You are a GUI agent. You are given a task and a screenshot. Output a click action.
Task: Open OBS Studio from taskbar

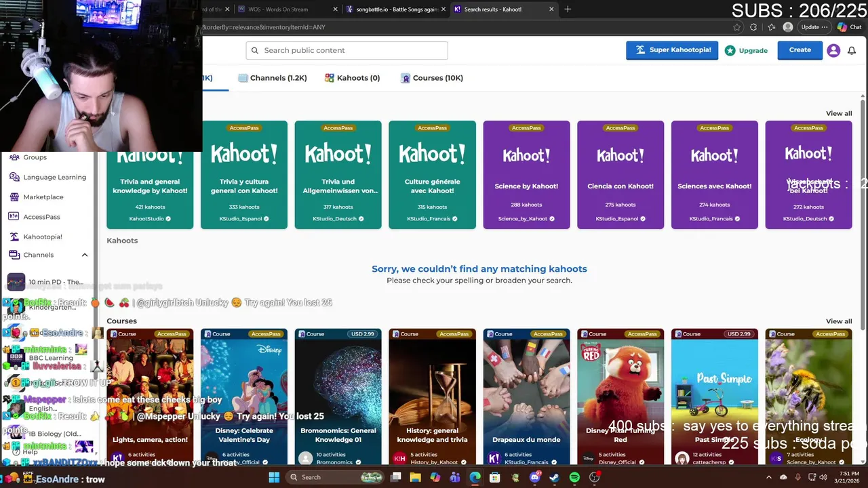coord(595,477)
